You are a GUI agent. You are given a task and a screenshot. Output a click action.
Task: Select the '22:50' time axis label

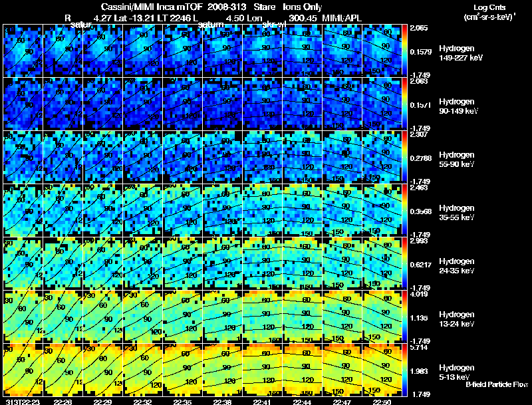(382, 402)
